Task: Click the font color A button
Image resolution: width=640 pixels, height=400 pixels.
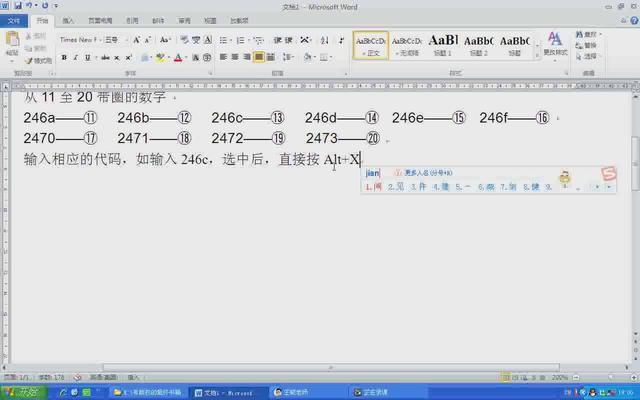Action: coord(178,58)
